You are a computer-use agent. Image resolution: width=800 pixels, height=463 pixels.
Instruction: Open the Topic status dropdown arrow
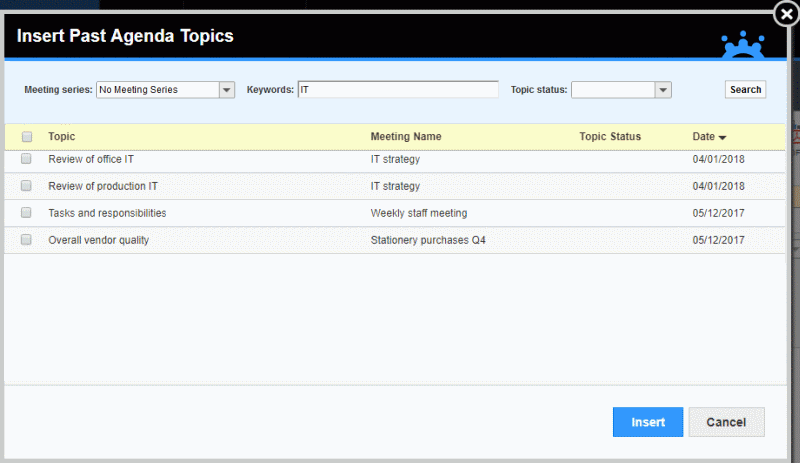click(x=663, y=90)
